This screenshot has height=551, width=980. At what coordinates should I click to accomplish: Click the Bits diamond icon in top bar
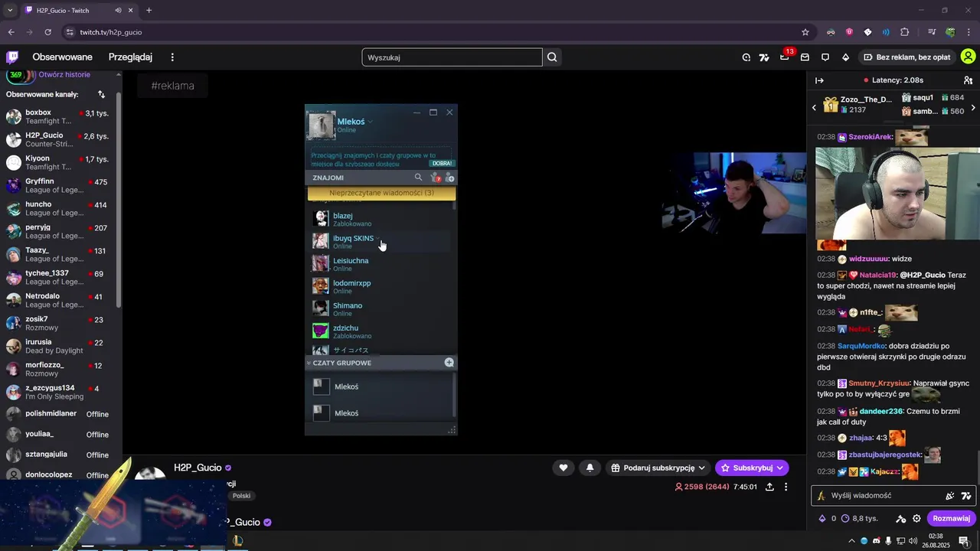(x=845, y=57)
